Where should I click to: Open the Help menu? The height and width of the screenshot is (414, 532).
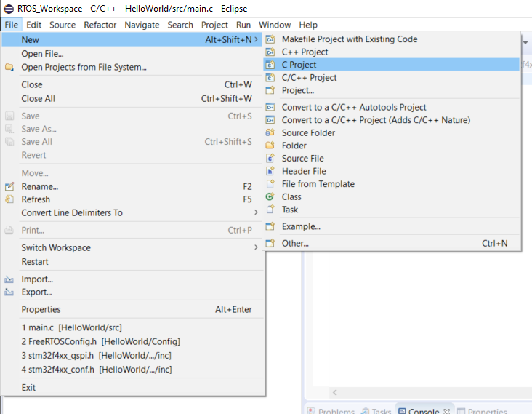308,25
